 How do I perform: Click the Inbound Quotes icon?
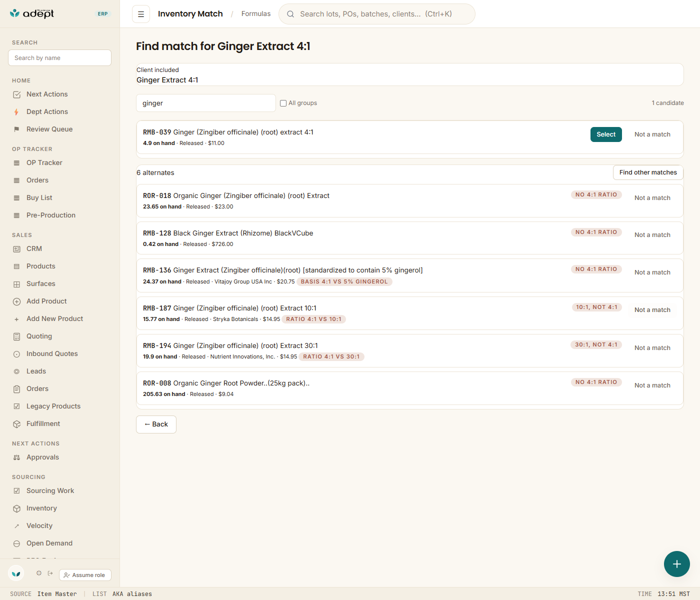click(x=16, y=354)
